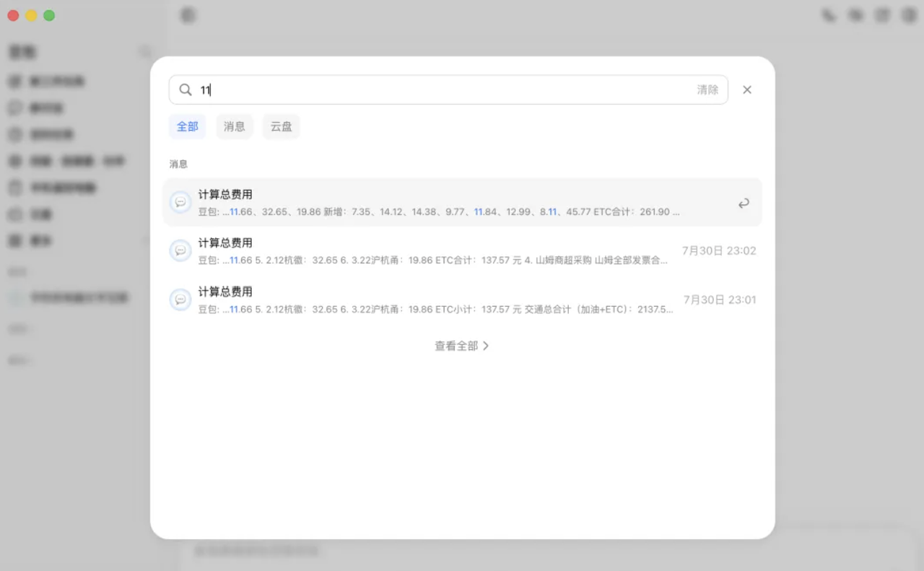Open 查看全部 to view all results
Image resolution: width=924 pixels, height=571 pixels.
(x=462, y=346)
